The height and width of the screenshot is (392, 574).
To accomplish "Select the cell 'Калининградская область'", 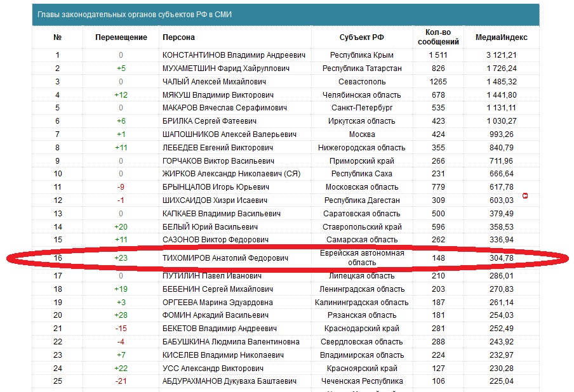I will pyautogui.click(x=362, y=303).
